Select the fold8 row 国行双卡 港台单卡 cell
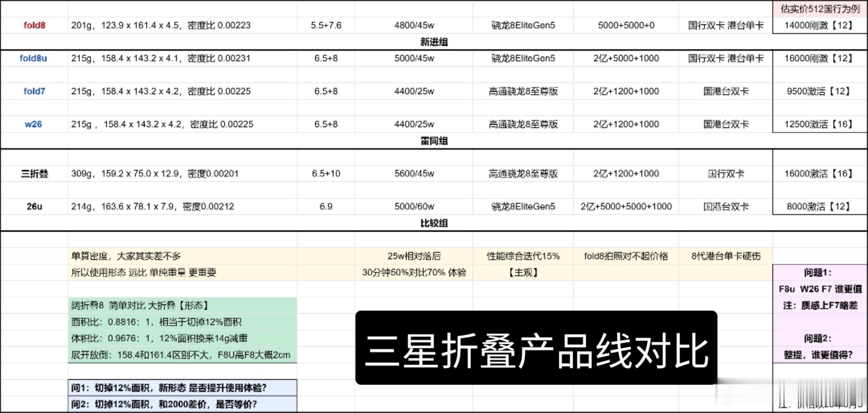The width and height of the screenshot is (868, 413). tap(726, 25)
